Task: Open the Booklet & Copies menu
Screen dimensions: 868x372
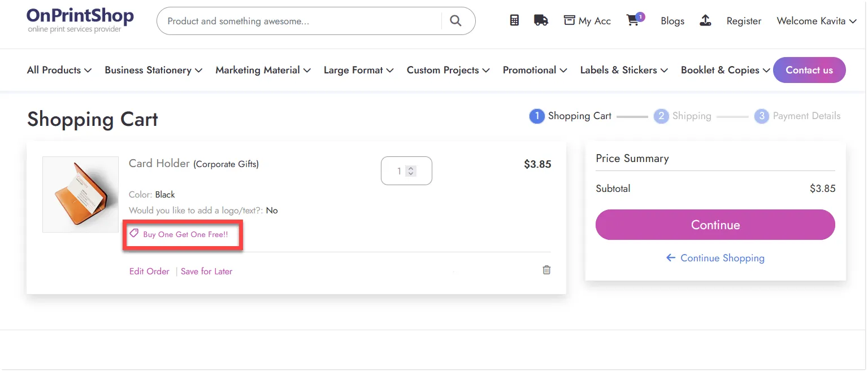Action: coord(726,70)
